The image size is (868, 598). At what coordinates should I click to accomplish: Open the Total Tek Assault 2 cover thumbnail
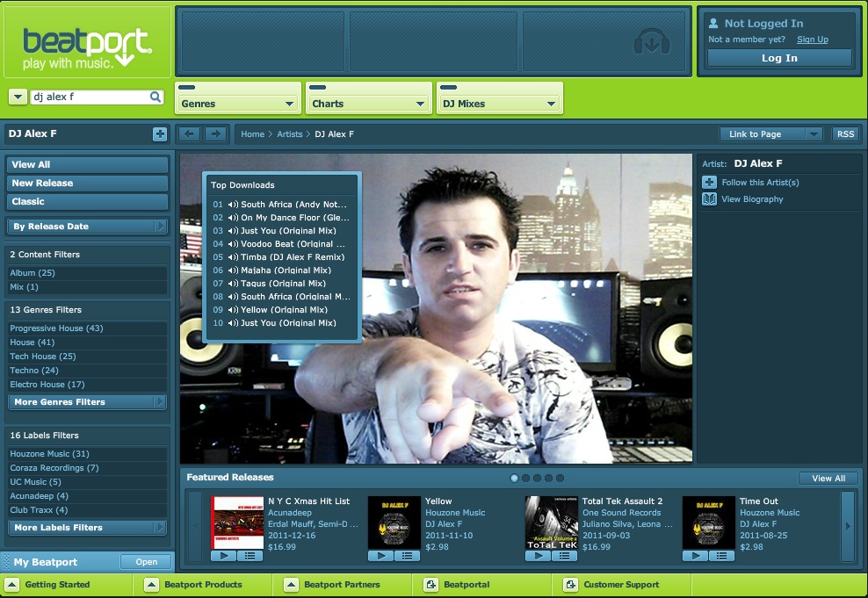coord(551,522)
